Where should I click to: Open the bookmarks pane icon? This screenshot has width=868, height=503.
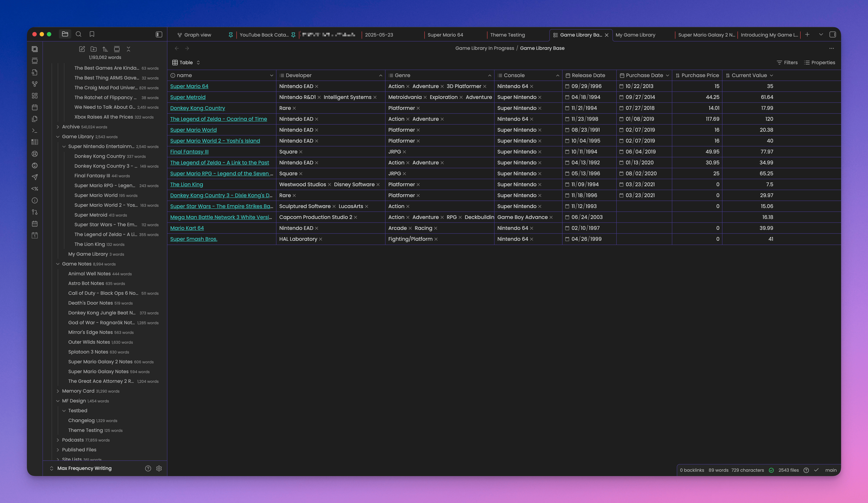click(92, 34)
